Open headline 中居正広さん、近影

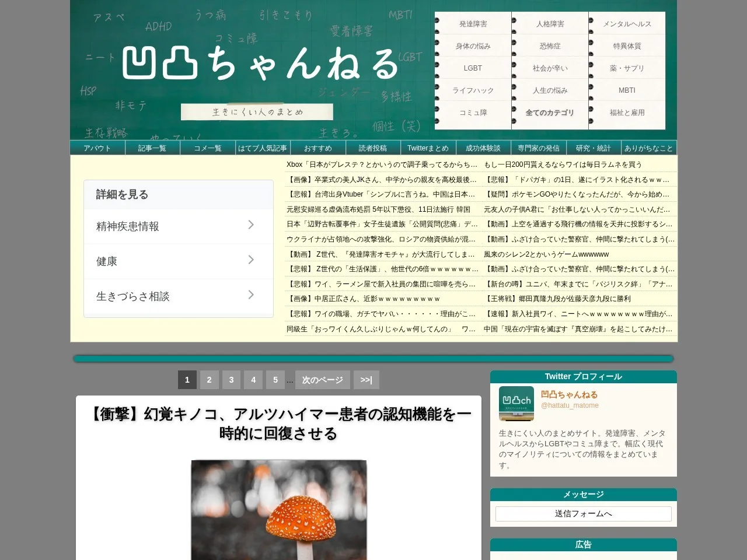click(364, 299)
